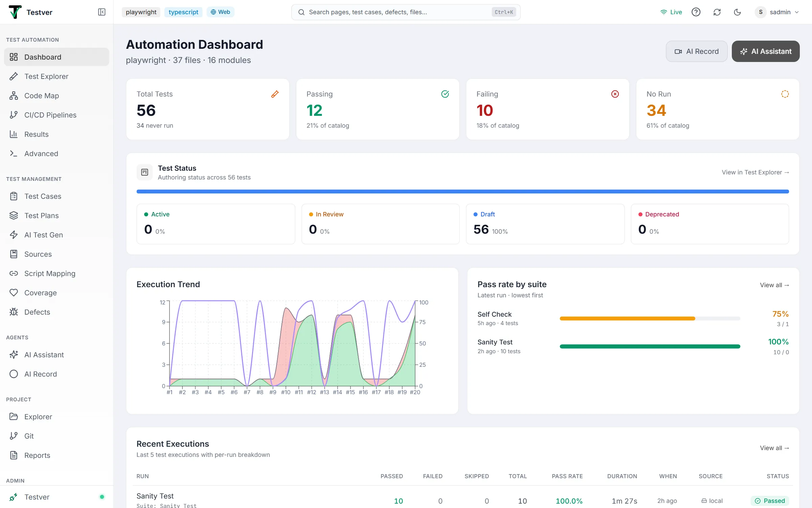Open Reports document item in sidebar
The image size is (812, 508).
[57, 455]
